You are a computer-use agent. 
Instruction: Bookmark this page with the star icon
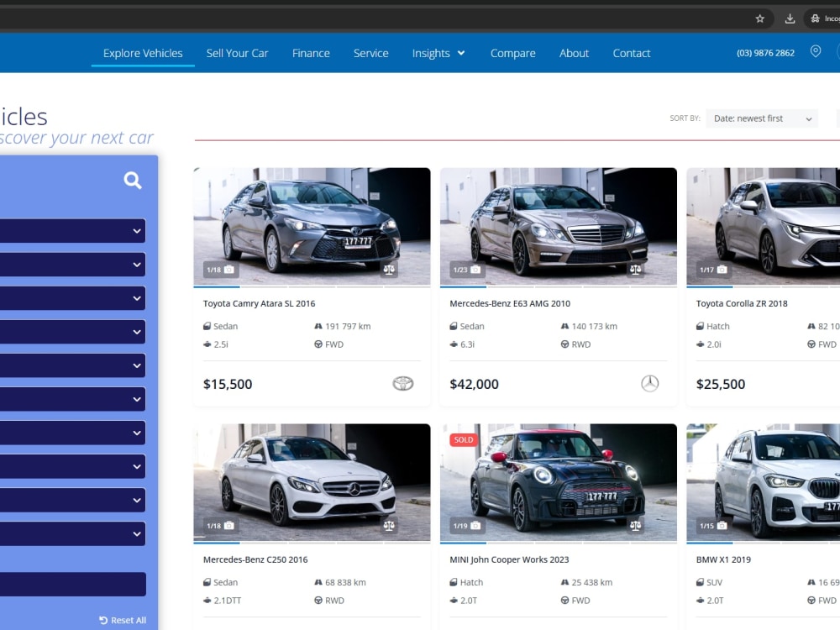(x=759, y=18)
